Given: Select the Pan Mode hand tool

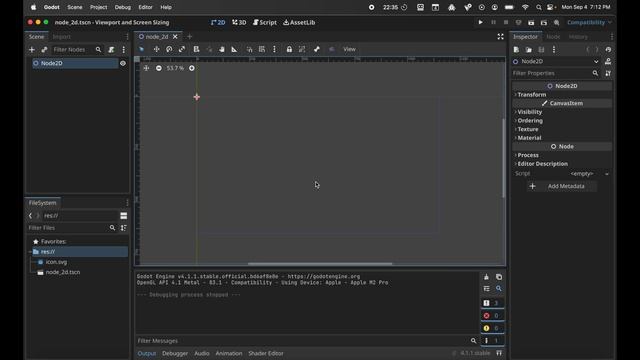Looking at the screenshot, I should (x=222, y=49).
